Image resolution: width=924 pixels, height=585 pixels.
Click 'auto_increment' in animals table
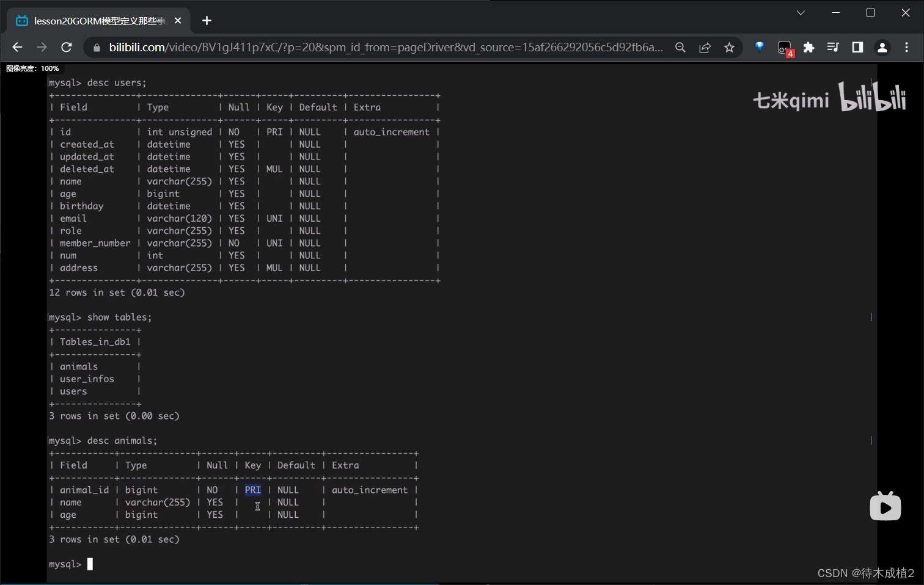(370, 490)
